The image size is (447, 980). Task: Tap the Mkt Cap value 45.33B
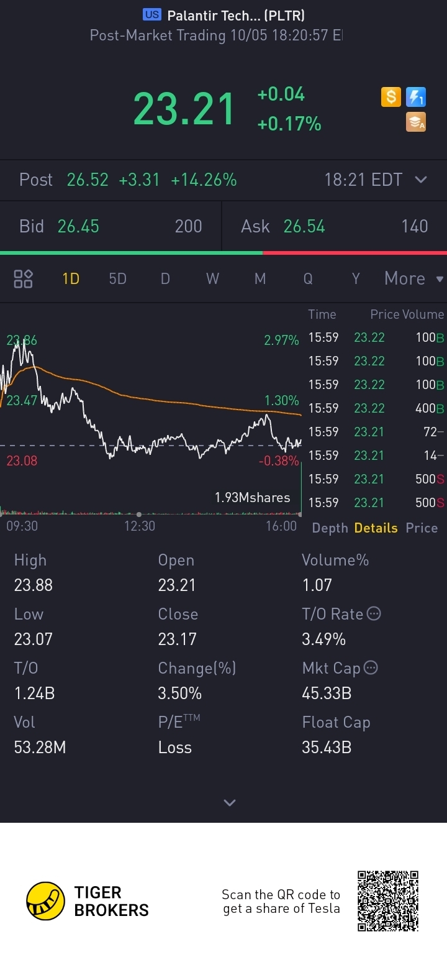327,694
